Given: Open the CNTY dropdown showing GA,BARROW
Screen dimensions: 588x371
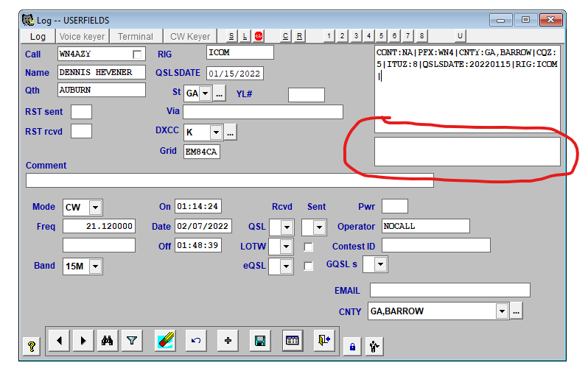Looking at the screenshot, I should tap(502, 311).
